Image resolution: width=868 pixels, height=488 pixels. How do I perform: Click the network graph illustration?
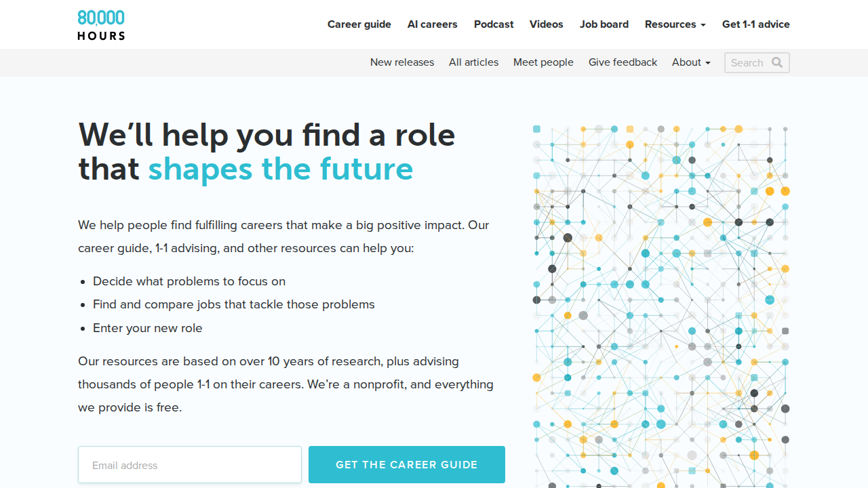coord(661,305)
